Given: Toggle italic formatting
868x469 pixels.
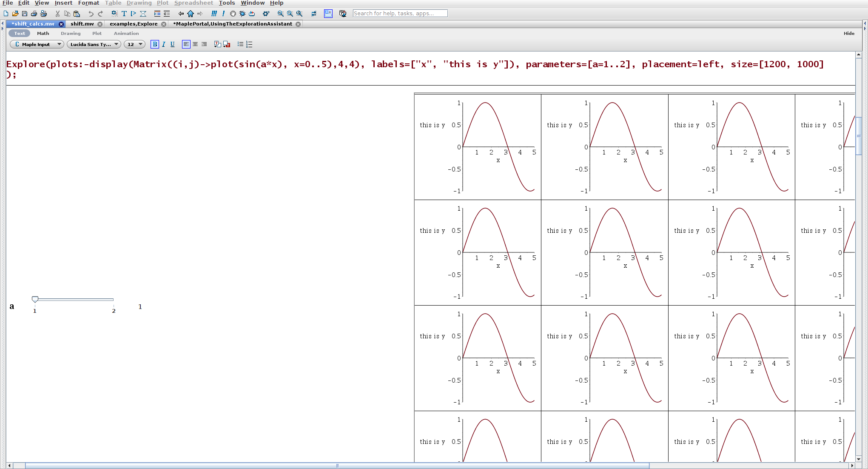Looking at the screenshot, I should point(164,44).
